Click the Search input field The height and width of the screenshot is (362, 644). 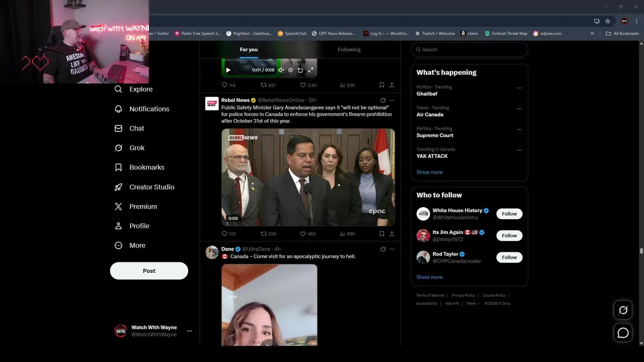[x=469, y=49]
